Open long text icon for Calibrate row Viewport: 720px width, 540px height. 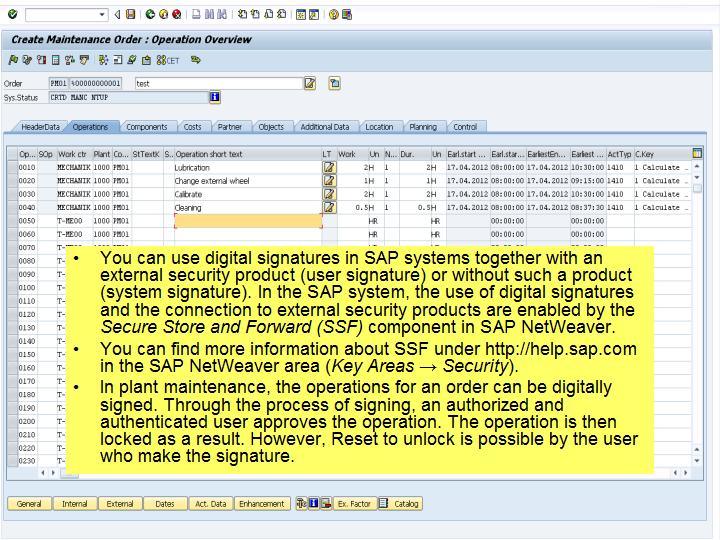click(x=329, y=194)
